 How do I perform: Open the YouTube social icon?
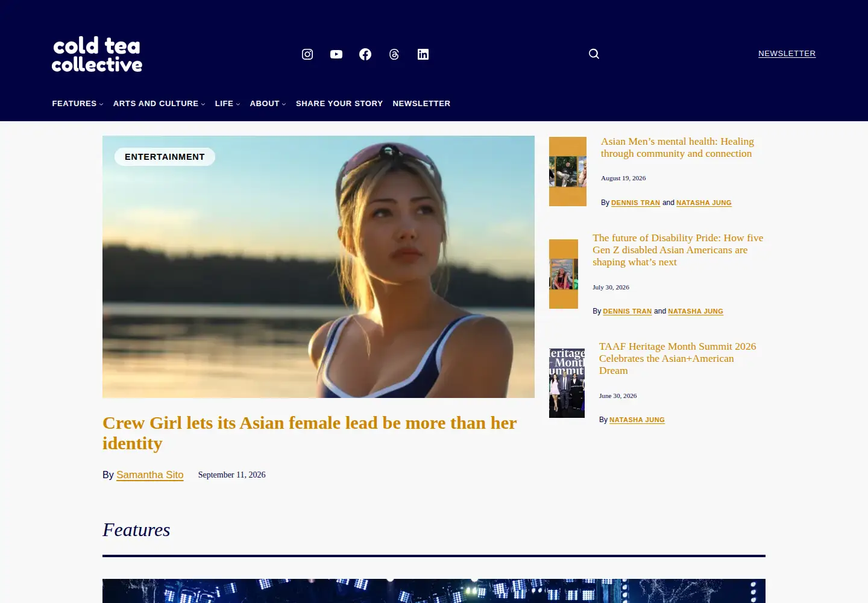336,54
